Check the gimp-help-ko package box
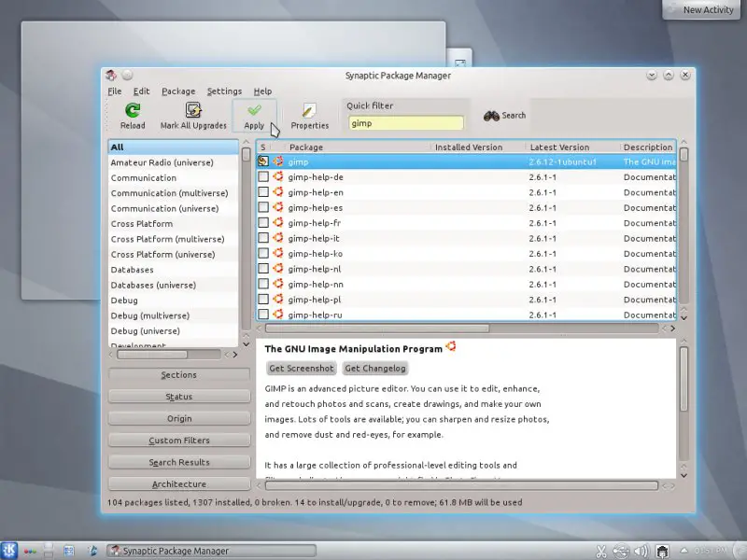The width and height of the screenshot is (747, 560). pyautogui.click(x=263, y=253)
